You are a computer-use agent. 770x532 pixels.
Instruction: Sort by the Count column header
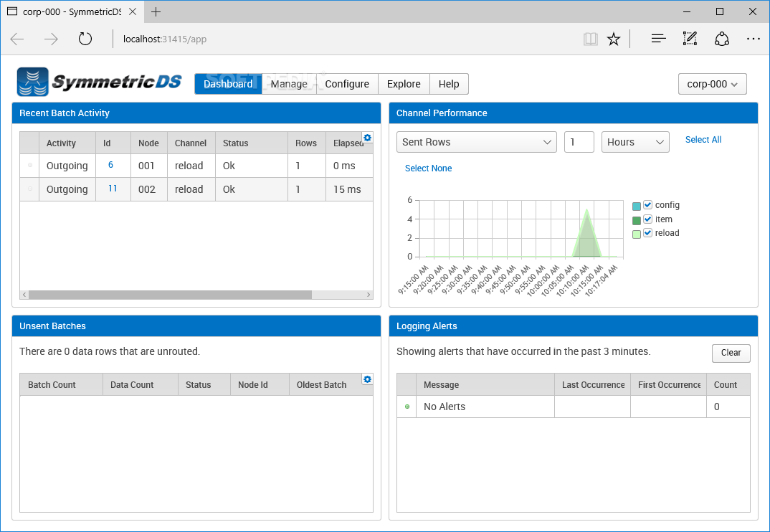(728, 384)
